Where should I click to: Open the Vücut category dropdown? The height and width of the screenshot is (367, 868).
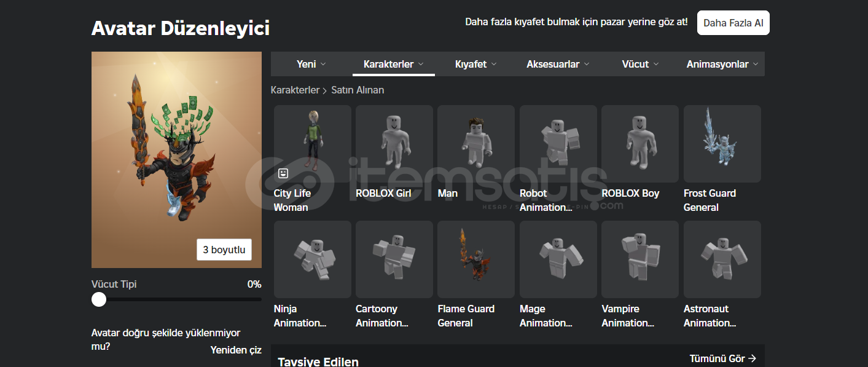(x=640, y=64)
